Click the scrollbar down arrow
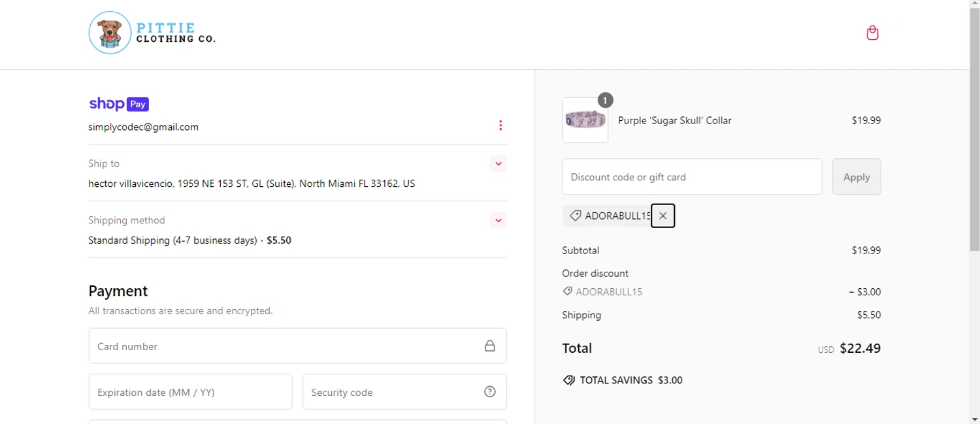 (974, 419)
